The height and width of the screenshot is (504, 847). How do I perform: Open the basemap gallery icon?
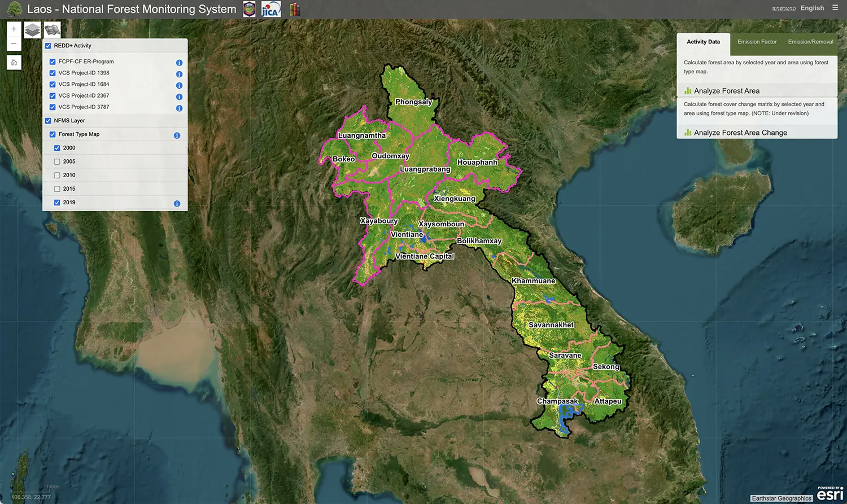point(53,30)
